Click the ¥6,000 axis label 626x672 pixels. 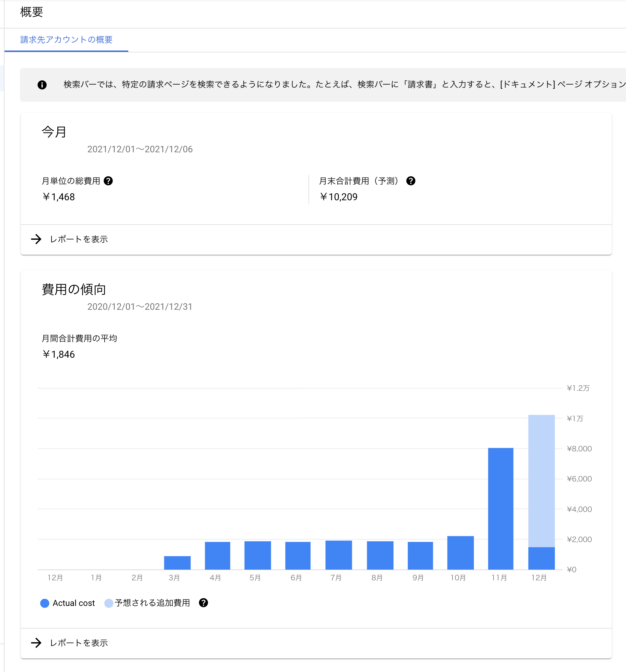point(579,479)
